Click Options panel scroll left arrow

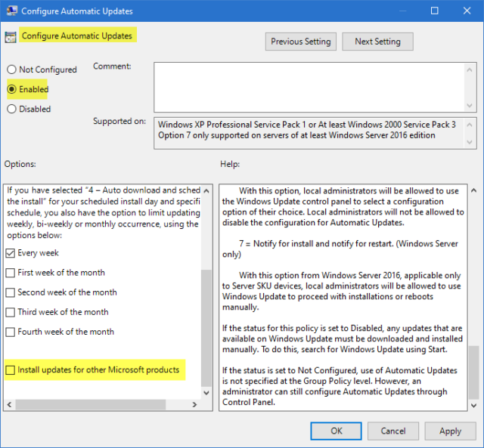click(9, 404)
